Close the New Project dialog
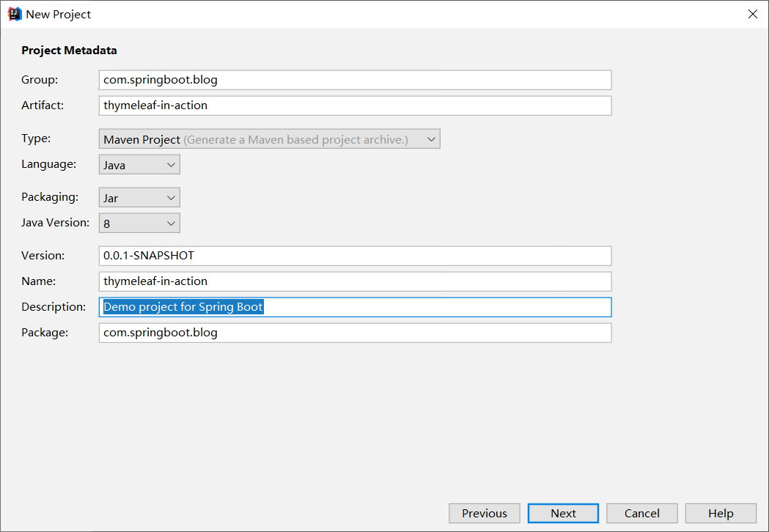 click(752, 14)
